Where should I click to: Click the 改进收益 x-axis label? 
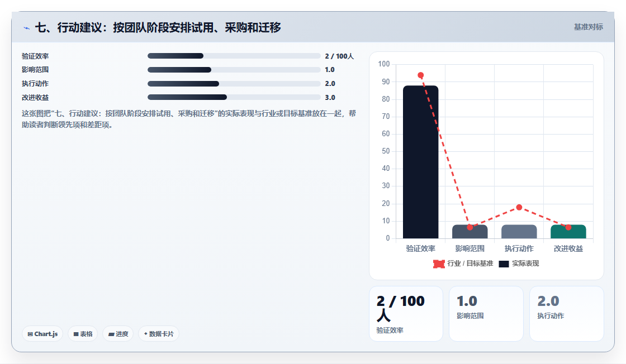coord(568,249)
